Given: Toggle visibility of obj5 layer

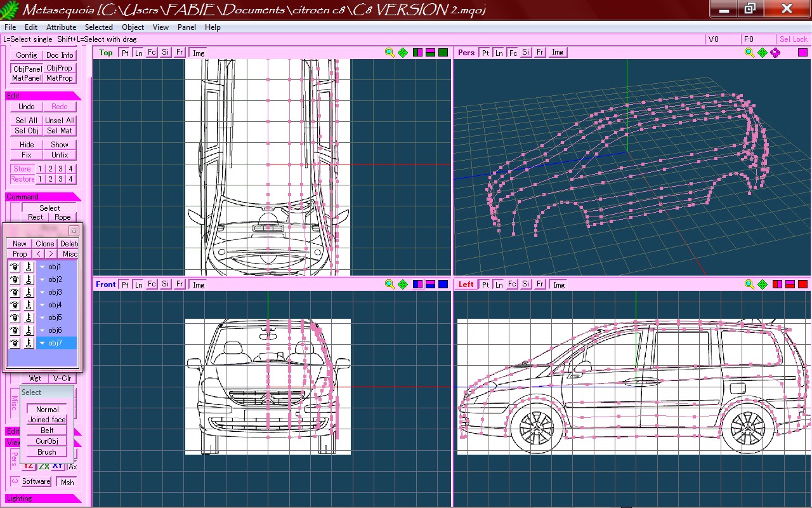Looking at the screenshot, I should (x=14, y=317).
